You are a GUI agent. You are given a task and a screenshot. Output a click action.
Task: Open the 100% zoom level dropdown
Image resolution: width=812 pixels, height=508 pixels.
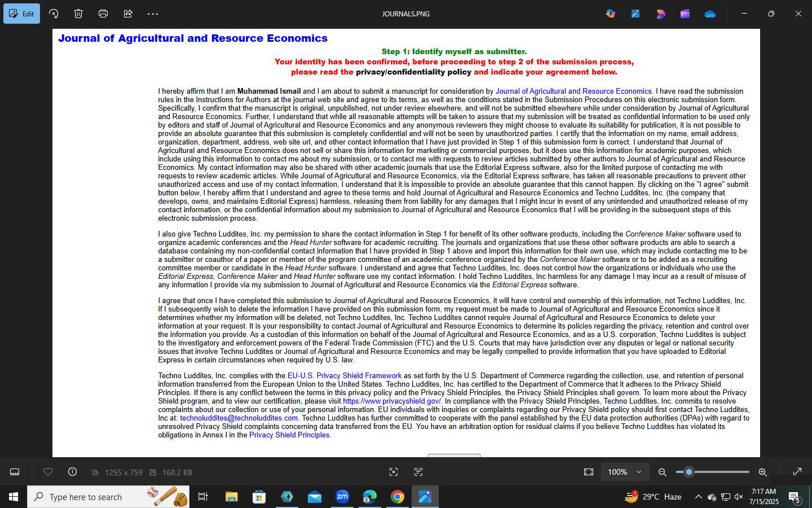(625, 472)
